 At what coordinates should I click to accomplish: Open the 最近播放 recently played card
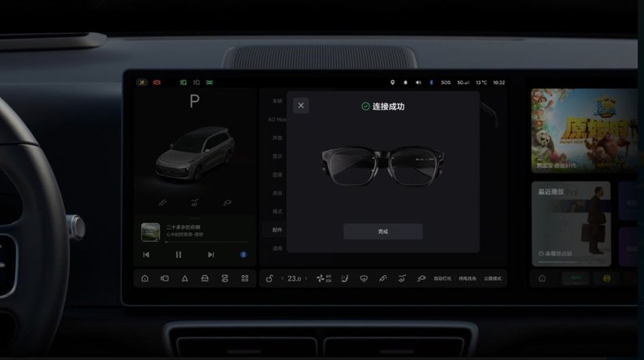coord(571,224)
